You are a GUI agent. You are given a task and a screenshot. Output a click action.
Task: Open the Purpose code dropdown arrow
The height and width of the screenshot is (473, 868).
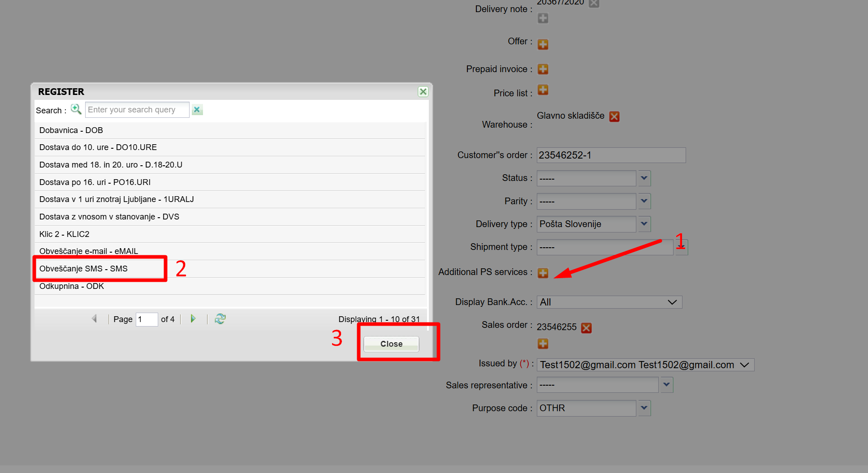pos(644,408)
